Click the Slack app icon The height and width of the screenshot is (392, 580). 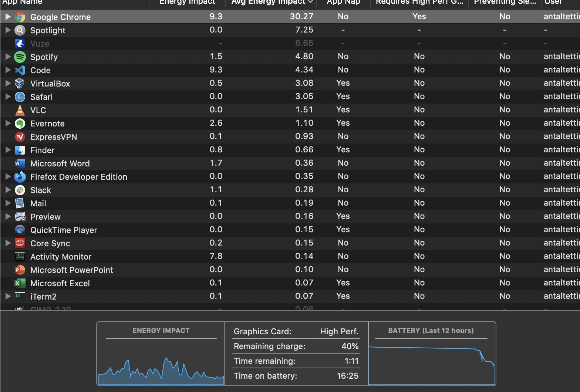click(20, 190)
